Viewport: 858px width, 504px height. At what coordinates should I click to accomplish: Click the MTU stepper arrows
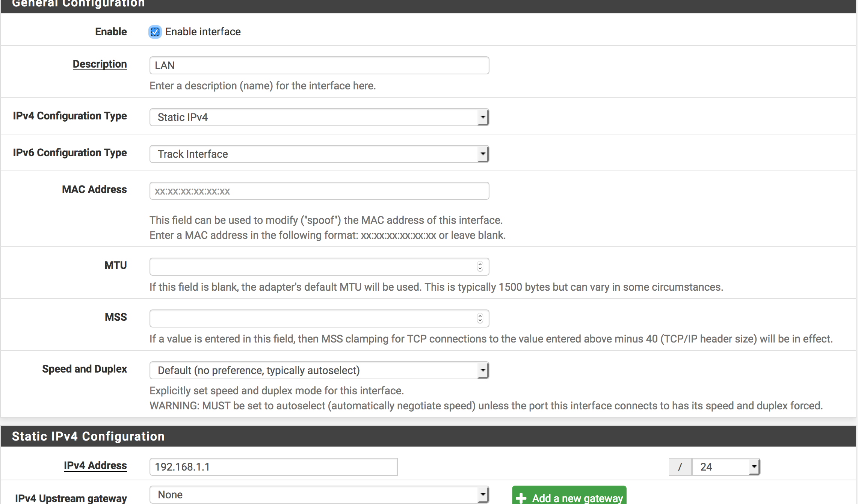pyautogui.click(x=480, y=266)
